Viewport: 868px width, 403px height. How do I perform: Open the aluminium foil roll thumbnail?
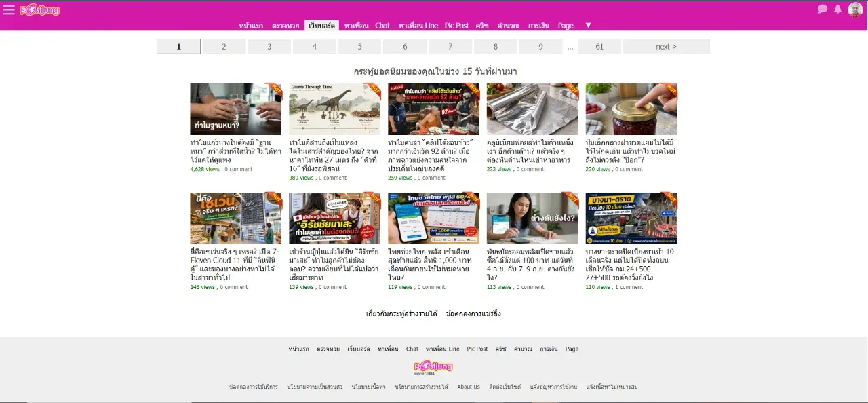pos(532,109)
